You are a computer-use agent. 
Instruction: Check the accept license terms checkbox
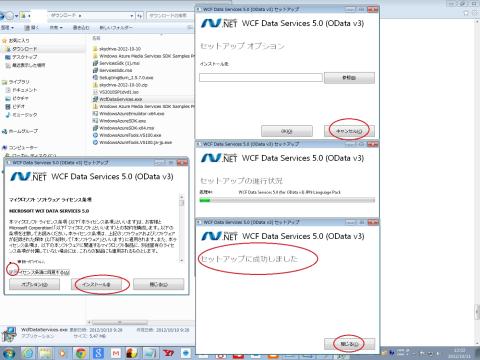click(x=11, y=272)
